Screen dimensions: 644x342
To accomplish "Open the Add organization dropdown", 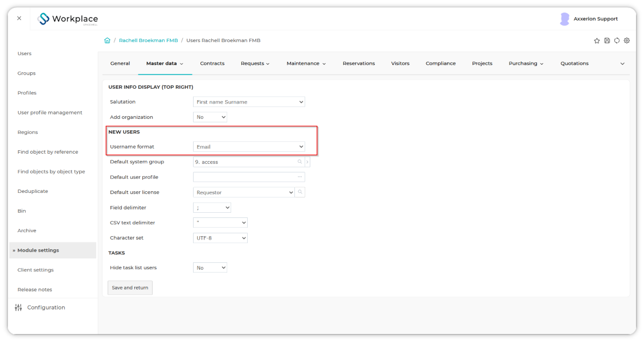I will [210, 117].
